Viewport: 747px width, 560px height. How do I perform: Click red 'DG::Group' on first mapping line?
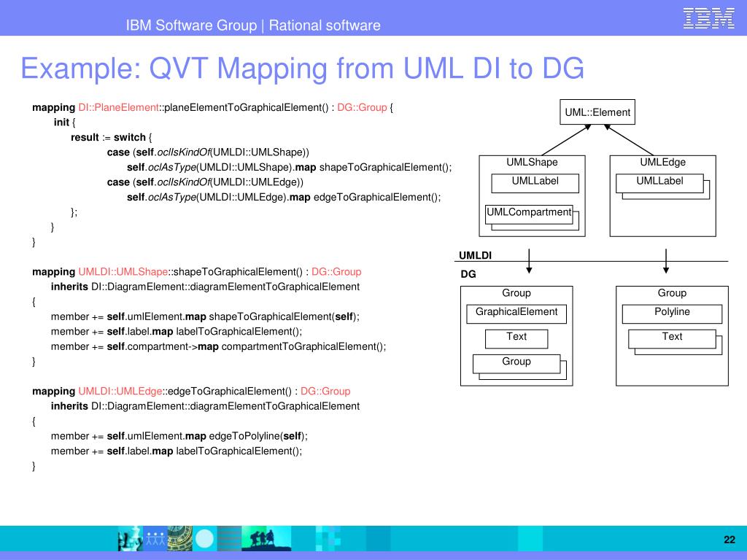(x=362, y=107)
